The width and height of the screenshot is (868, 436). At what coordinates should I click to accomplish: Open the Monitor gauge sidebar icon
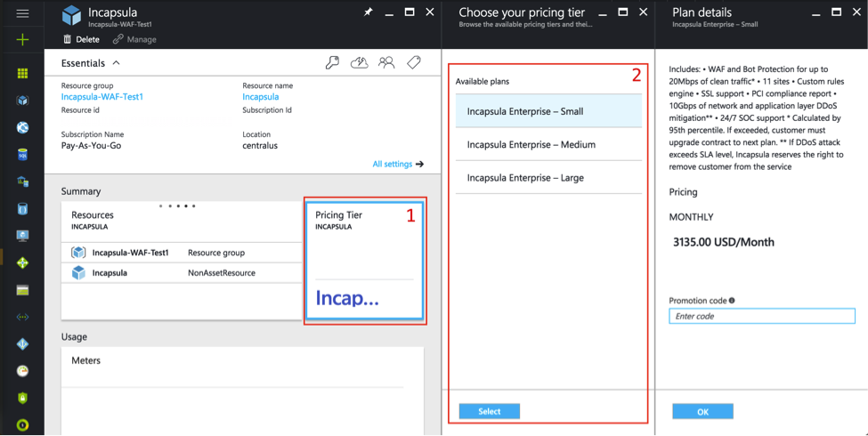coord(22,371)
